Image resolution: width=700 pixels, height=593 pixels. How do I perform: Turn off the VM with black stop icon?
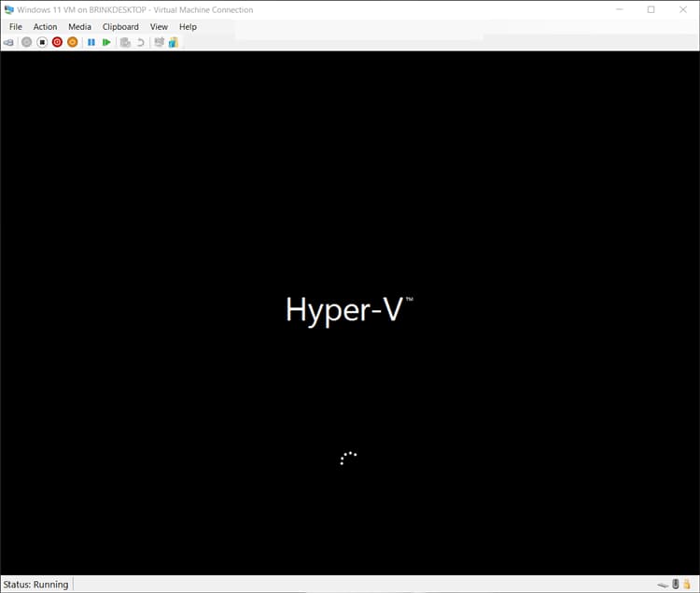point(42,42)
